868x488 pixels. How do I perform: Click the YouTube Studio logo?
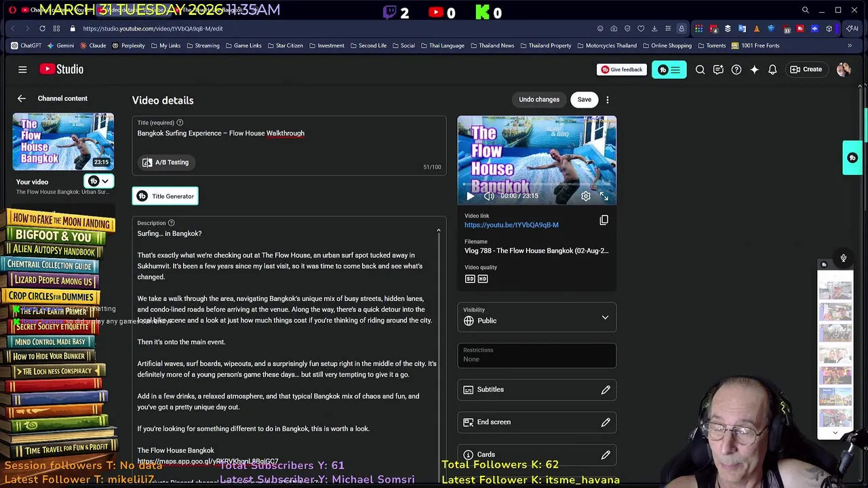pyautogui.click(x=61, y=69)
